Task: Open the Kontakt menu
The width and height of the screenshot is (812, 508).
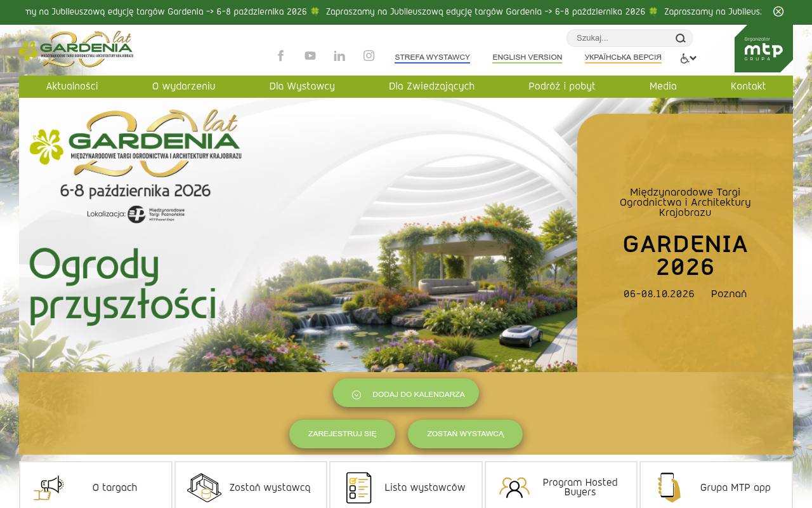Action: [748, 86]
